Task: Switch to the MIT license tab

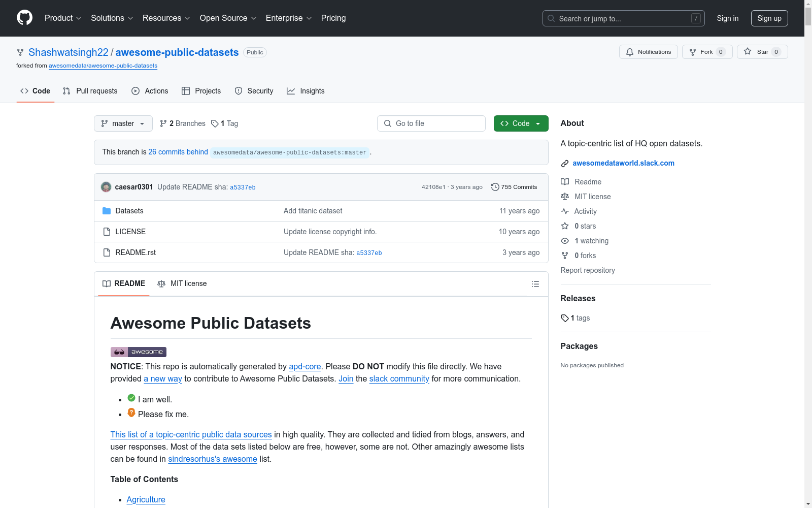Action: [x=182, y=283]
